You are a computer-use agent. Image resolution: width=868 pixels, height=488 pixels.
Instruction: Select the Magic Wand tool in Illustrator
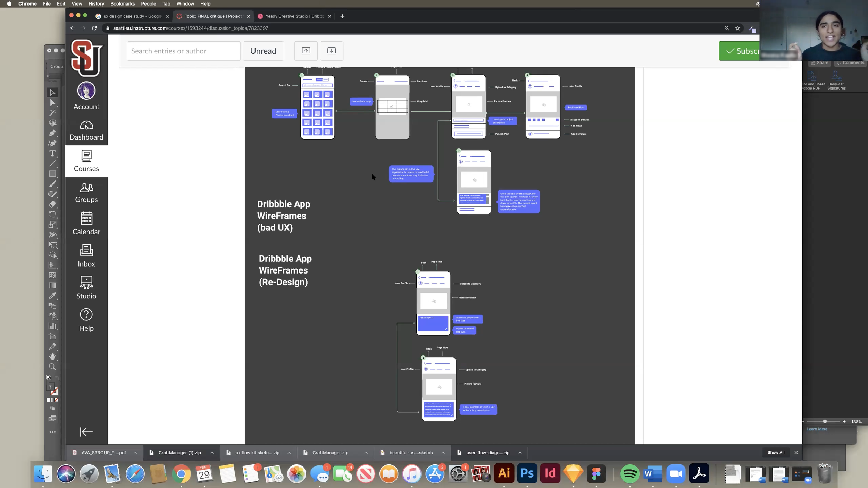pos(52,113)
